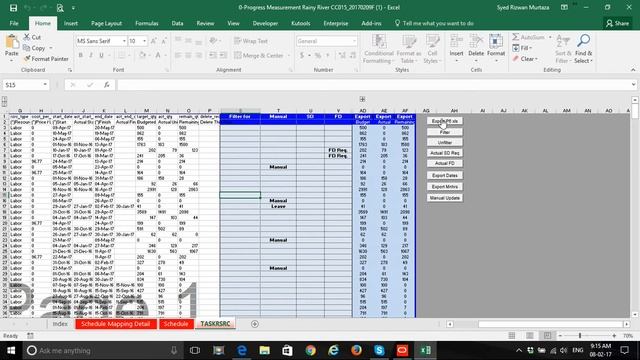Image resolution: width=640 pixels, height=360 pixels.
Task: Open Cell Styles gallery
Action: [x=432, y=49]
